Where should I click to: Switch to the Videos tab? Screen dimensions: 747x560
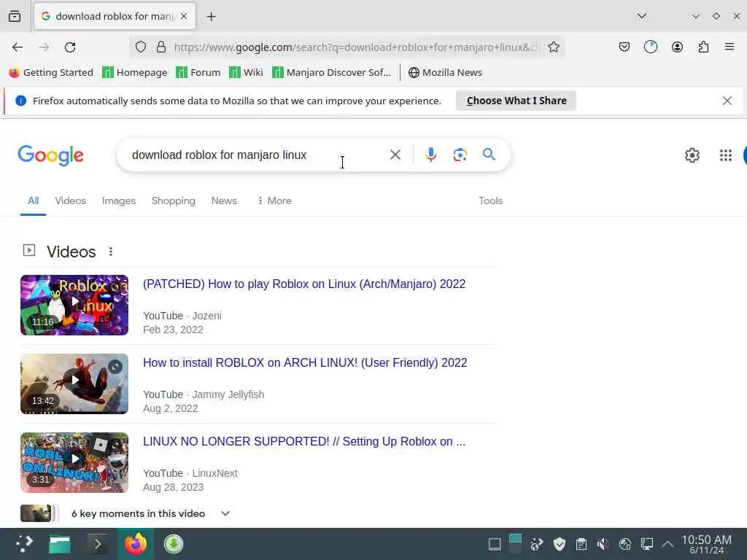[71, 201]
